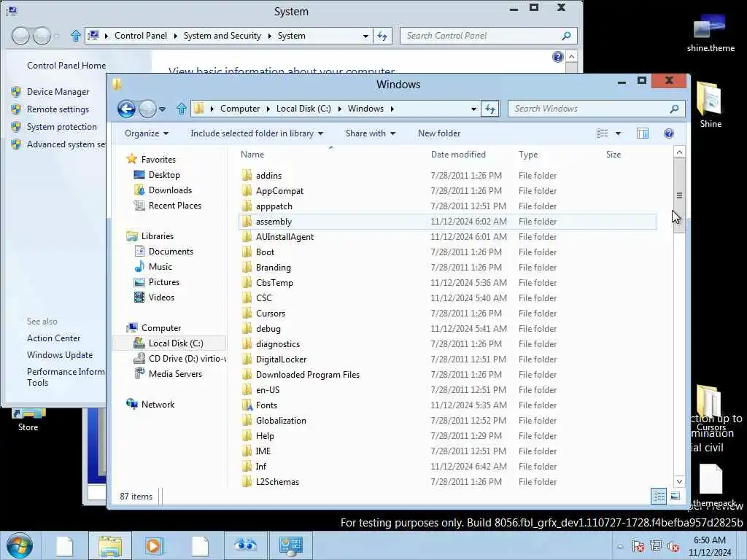Viewport: 747px width, 560px height.
Task: Open shine.theme desktop icon
Action: pyautogui.click(x=711, y=32)
